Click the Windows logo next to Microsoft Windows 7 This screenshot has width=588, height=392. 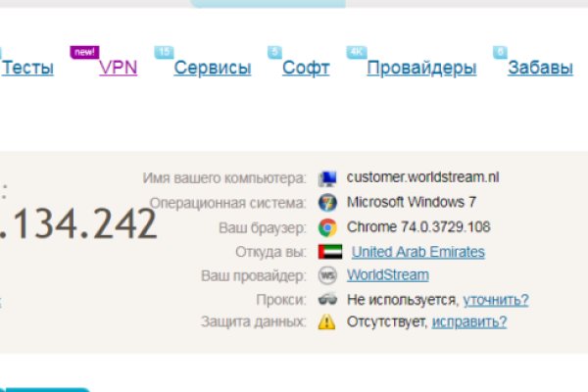[x=327, y=203]
